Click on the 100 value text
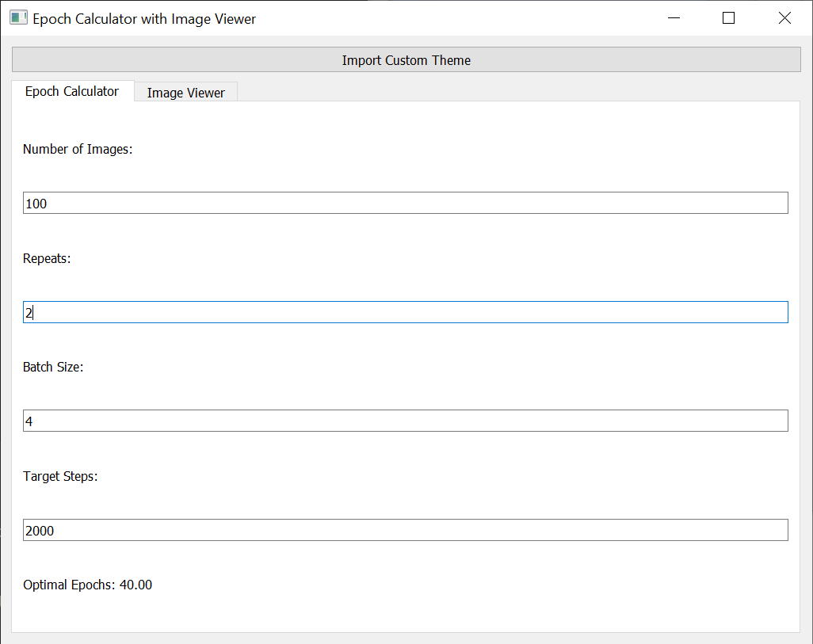813x644 pixels. [36, 204]
